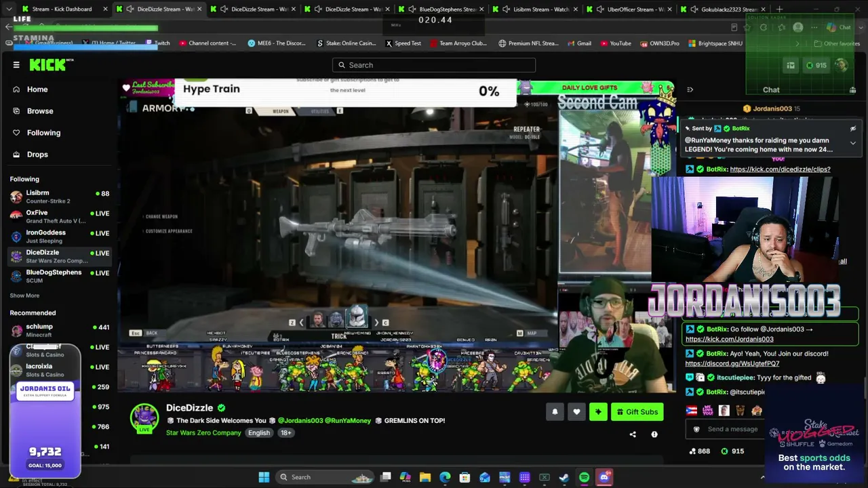The width and height of the screenshot is (868, 488).
Task: Open DiceDizzle channel avatar
Action: tap(144, 418)
